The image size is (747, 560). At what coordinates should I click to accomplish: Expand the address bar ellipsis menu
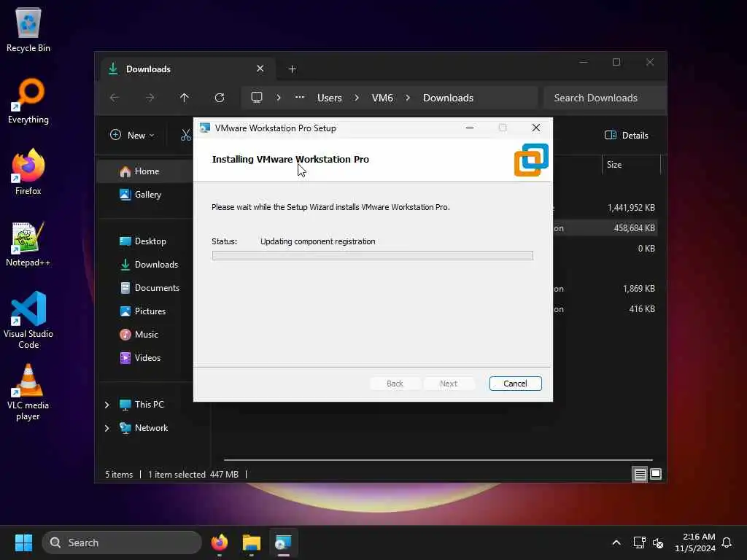(300, 97)
